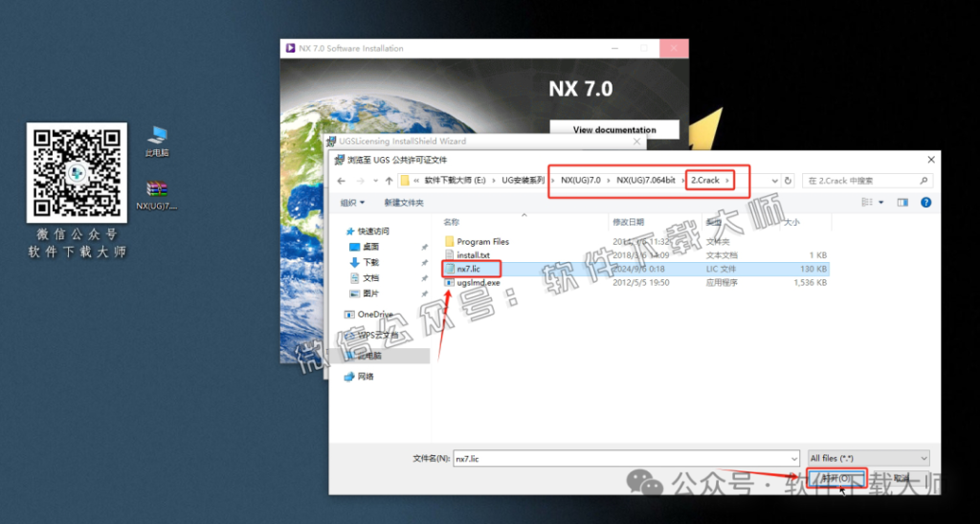The image size is (980, 524).
Task: Select 快速访问 in navigation pane
Action: tap(373, 231)
